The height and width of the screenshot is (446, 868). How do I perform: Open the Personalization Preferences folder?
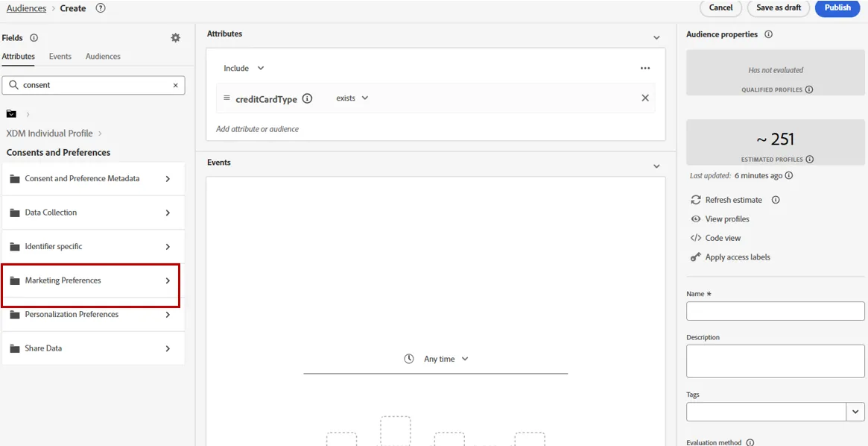coord(94,314)
